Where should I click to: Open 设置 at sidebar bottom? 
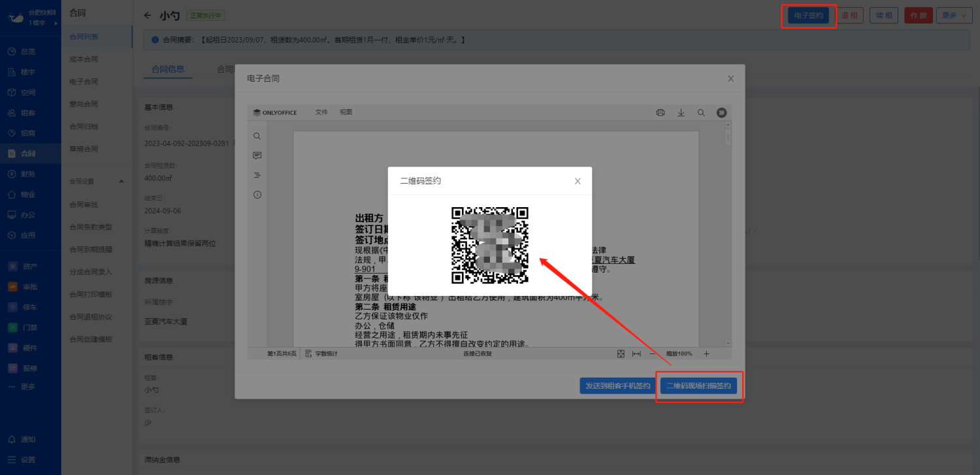(31, 459)
